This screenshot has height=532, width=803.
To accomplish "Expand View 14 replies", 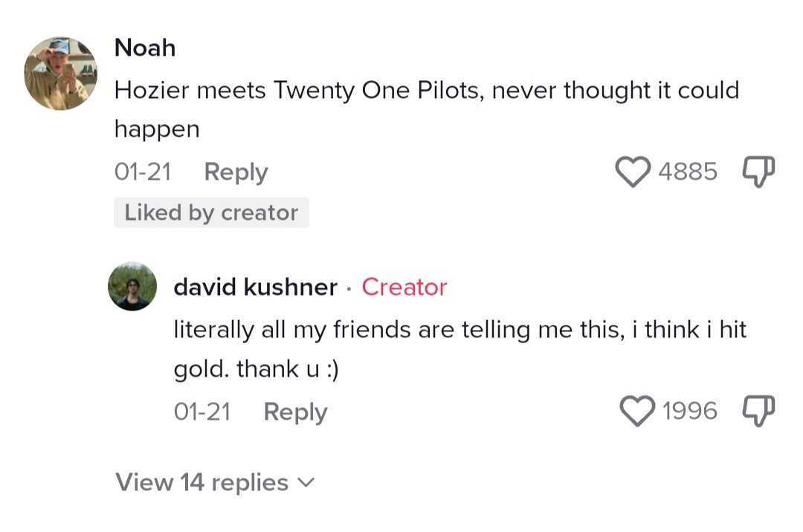I will pyautogui.click(x=201, y=482).
